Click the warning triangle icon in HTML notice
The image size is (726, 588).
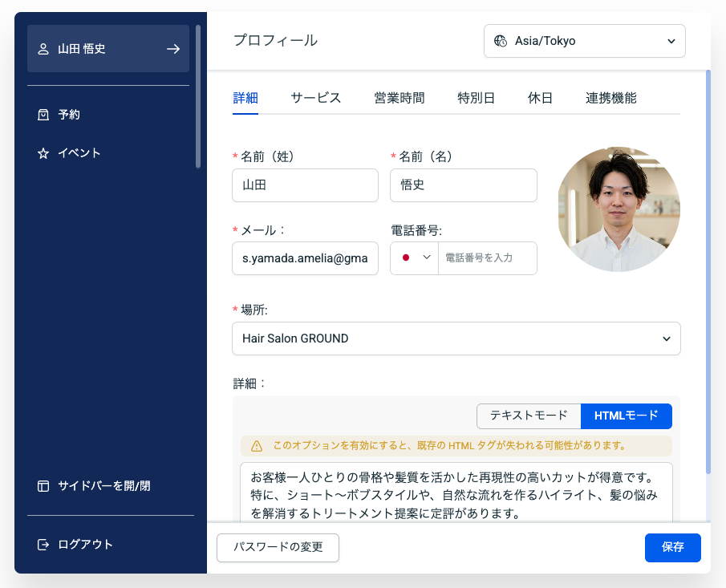tap(257, 446)
